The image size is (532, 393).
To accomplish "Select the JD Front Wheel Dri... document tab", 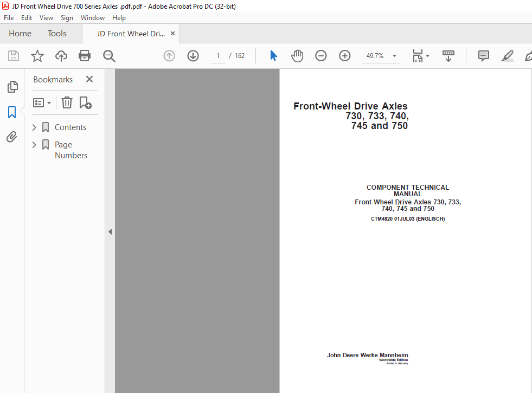I will [131, 34].
